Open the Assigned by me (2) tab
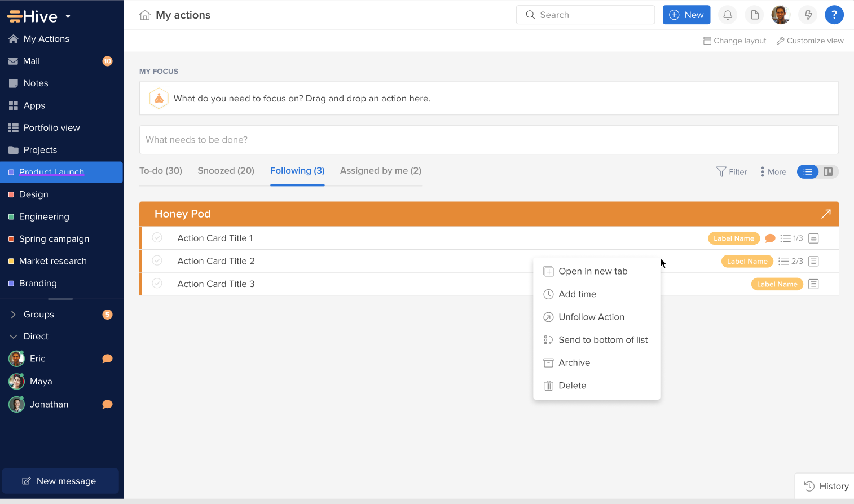The image size is (854, 504). pyautogui.click(x=381, y=171)
